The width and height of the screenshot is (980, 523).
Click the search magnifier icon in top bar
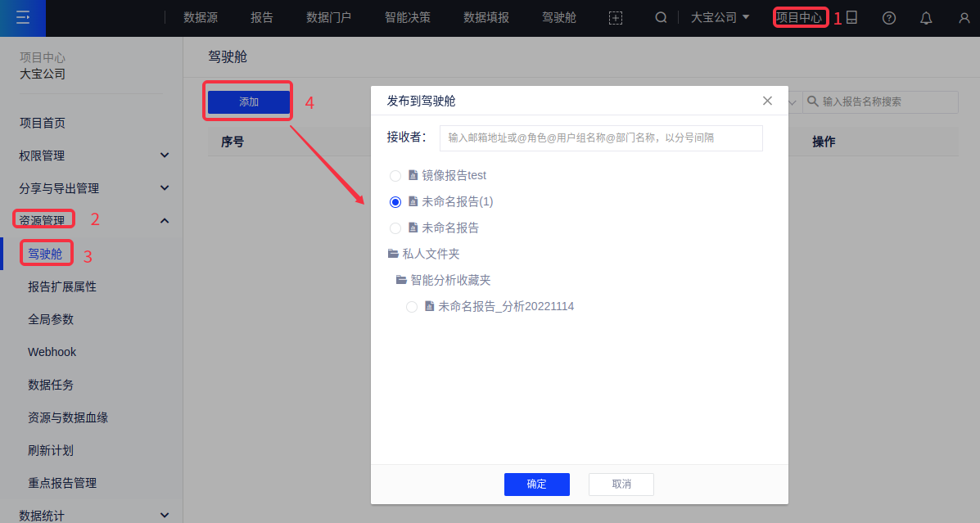(x=661, y=17)
